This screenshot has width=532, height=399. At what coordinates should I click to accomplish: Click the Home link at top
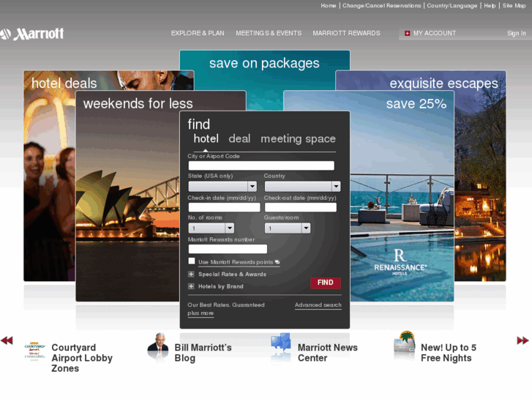pos(329,6)
